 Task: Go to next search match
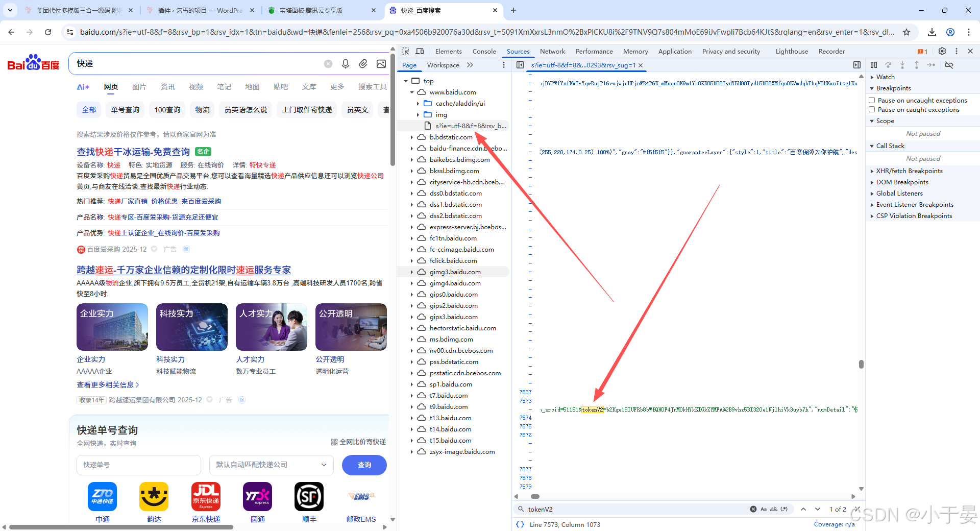point(818,509)
